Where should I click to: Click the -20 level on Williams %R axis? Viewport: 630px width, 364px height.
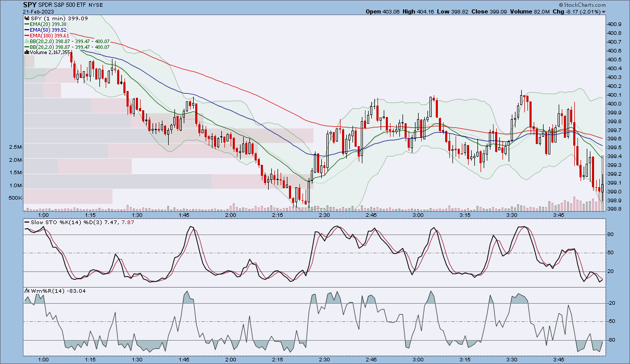click(x=612, y=303)
